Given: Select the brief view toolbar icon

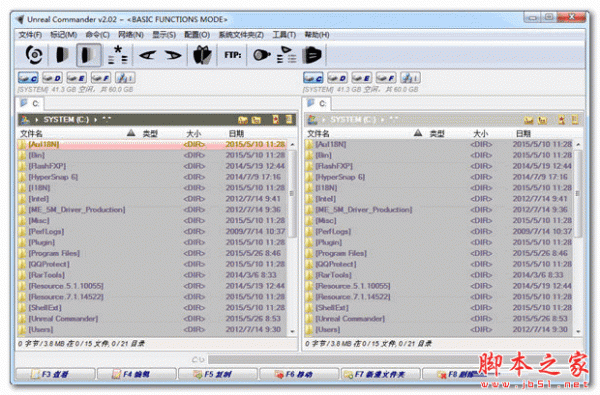Looking at the screenshot, I should (x=62, y=55).
